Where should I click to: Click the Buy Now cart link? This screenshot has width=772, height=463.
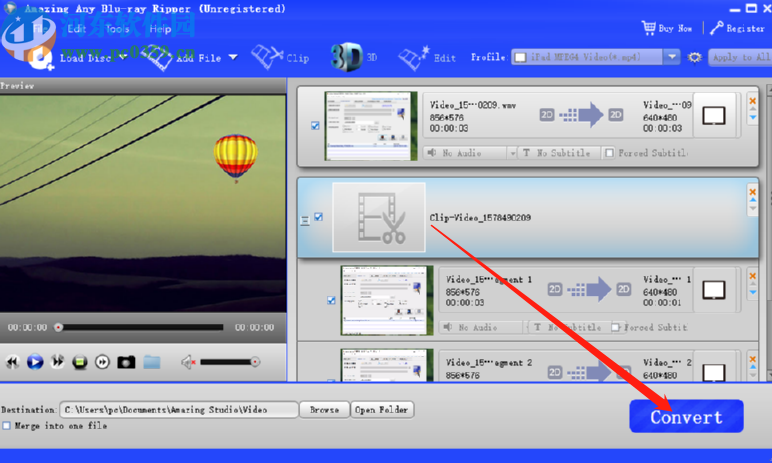[667, 28]
